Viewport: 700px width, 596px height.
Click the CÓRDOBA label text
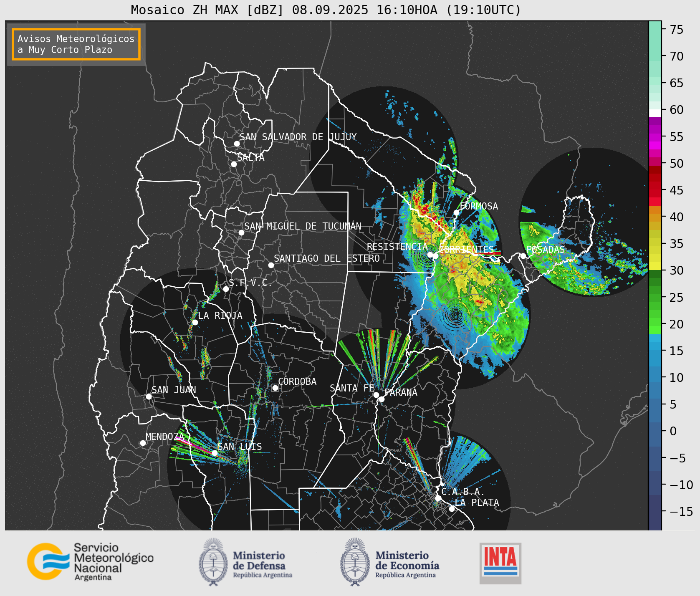point(297,381)
